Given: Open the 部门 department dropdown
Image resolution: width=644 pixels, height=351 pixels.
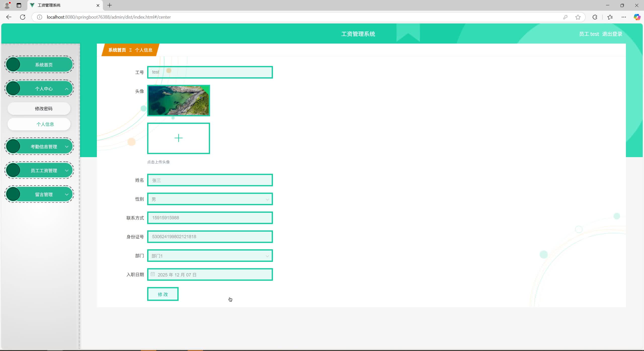Looking at the screenshot, I should point(210,256).
